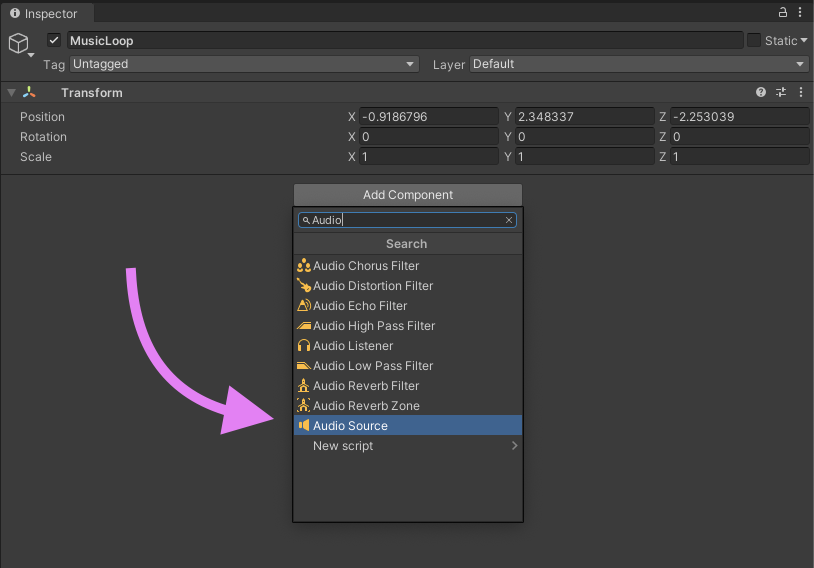The image size is (814, 568).
Task: Enable the Static checkbox
Action: pyautogui.click(x=754, y=41)
